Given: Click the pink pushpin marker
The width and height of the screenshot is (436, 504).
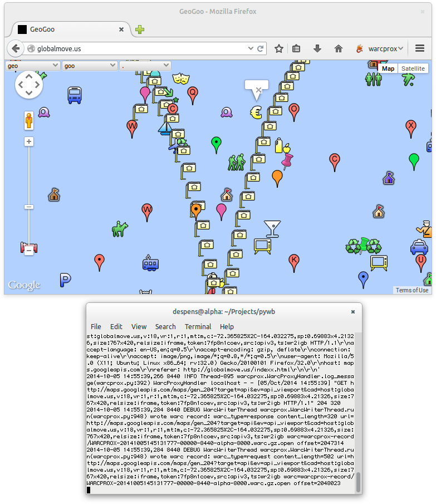Looking at the screenshot, I should (x=287, y=161).
